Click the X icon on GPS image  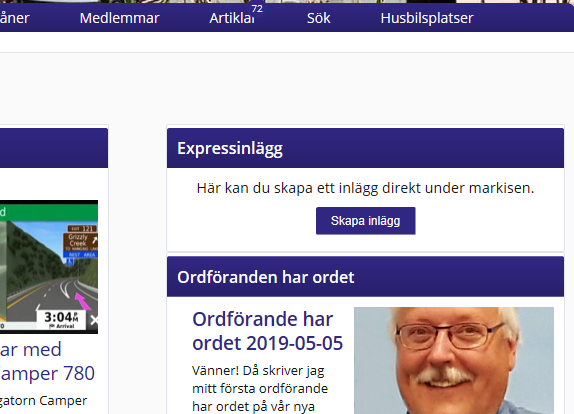click(x=94, y=320)
